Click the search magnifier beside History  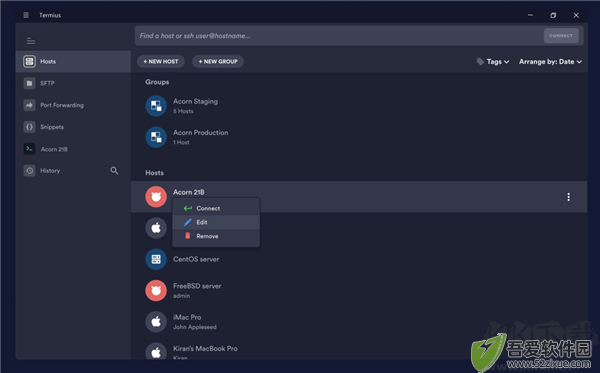point(114,171)
